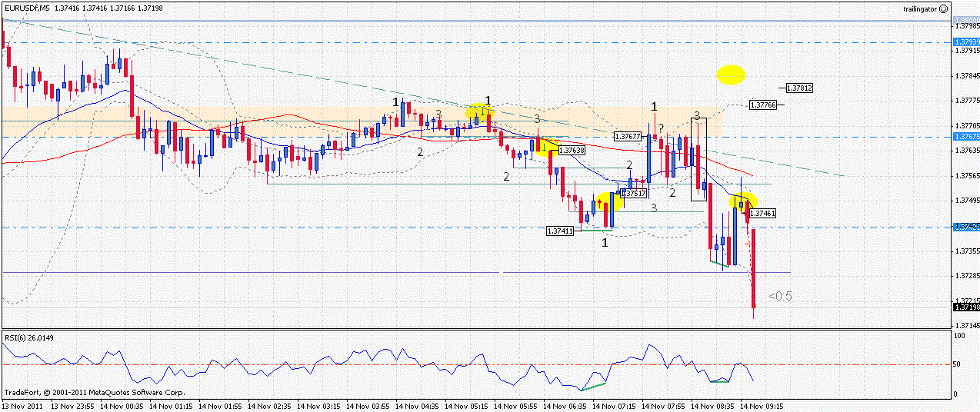The image size is (980, 412).
Task: Click the 14 Nov 09:15 time label
Action: tap(761, 405)
